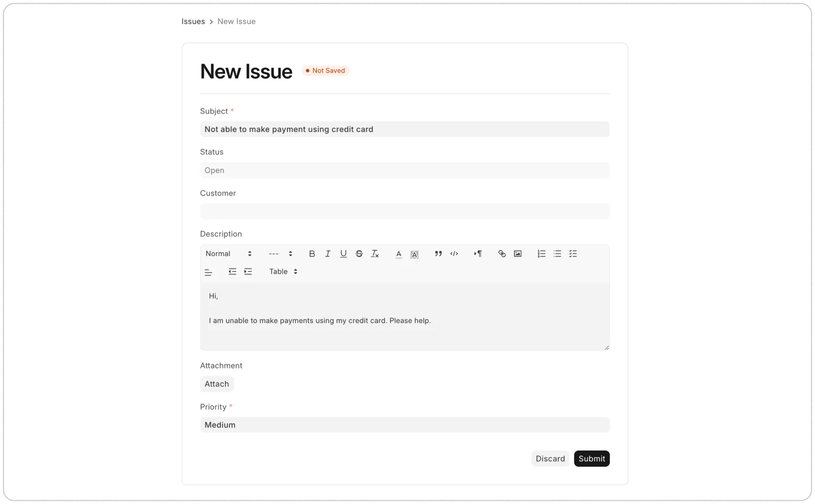The height and width of the screenshot is (504, 815).
Task: Clear text formatting with the remove-format icon
Action: coord(375,254)
